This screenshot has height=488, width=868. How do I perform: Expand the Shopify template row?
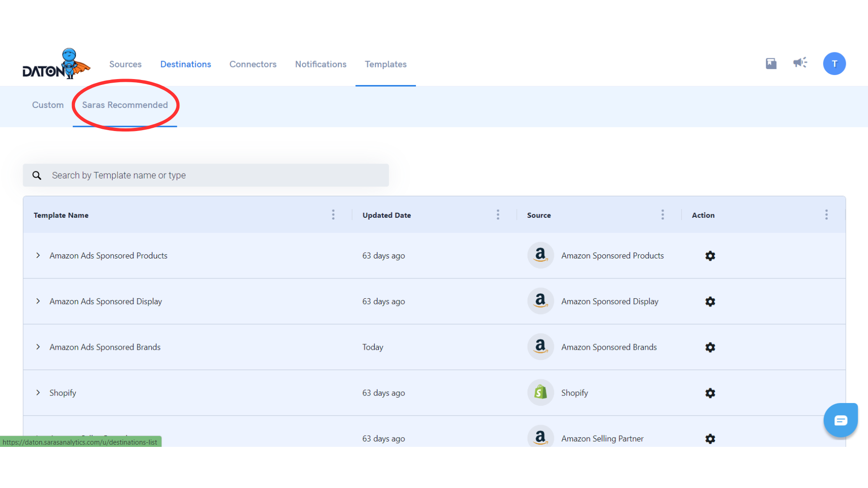(38, 393)
